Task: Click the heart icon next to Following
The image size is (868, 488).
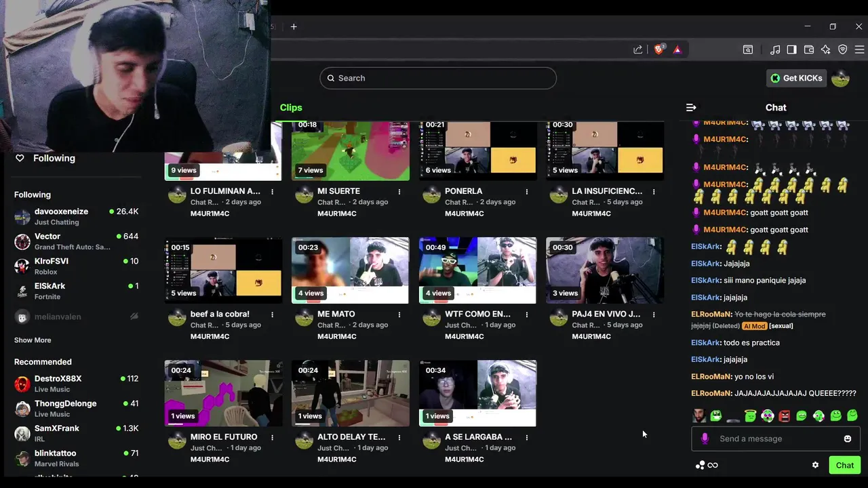Action: coord(20,158)
